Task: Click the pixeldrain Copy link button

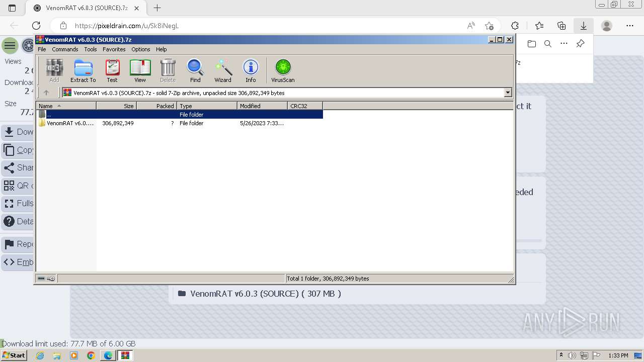Action: pyautogui.click(x=18, y=150)
